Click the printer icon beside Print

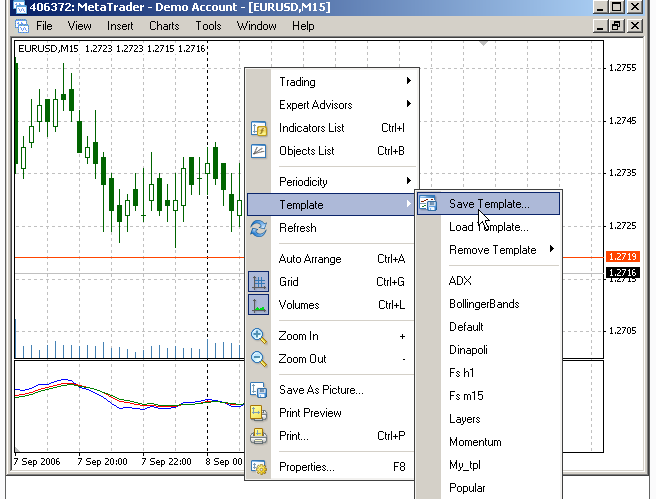(x=259, y=436)
